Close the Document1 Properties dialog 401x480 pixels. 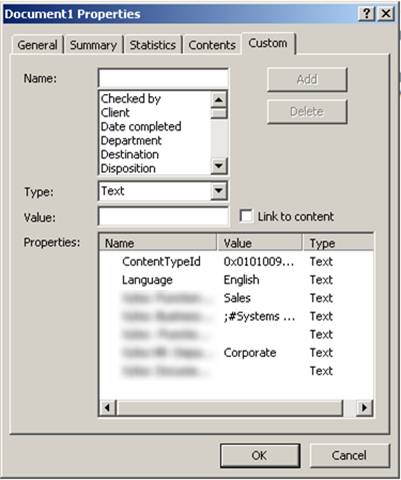click(x=386, y=14)
